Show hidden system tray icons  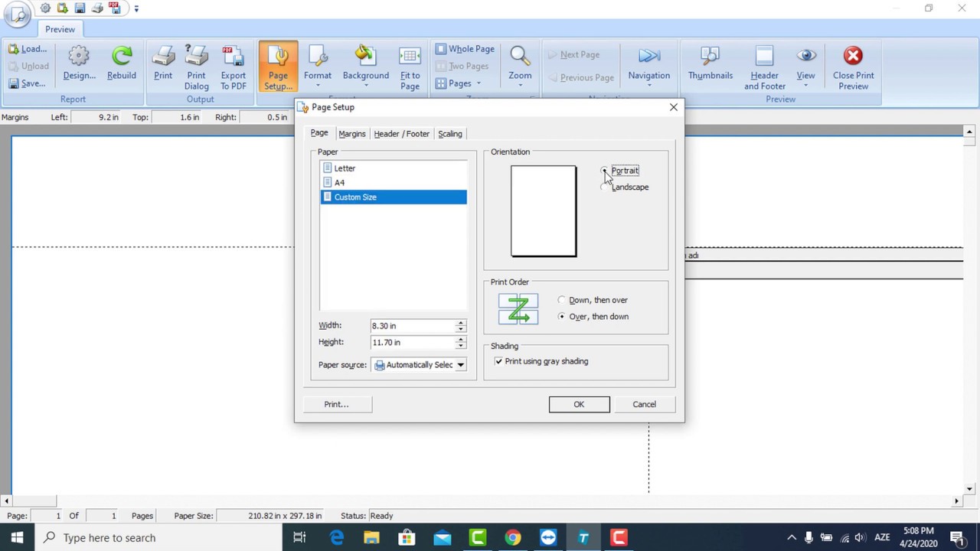[791, 538]
